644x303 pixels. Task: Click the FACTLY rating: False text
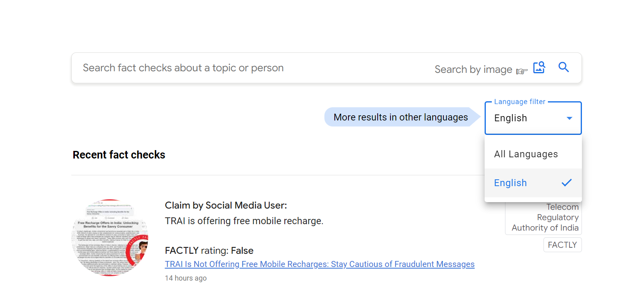coord(209,251)
